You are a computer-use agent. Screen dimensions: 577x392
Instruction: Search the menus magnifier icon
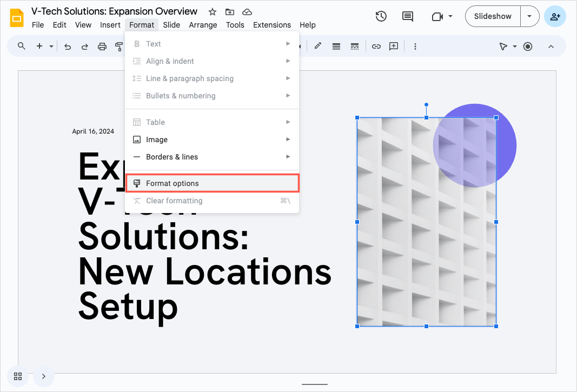[22, 46]
